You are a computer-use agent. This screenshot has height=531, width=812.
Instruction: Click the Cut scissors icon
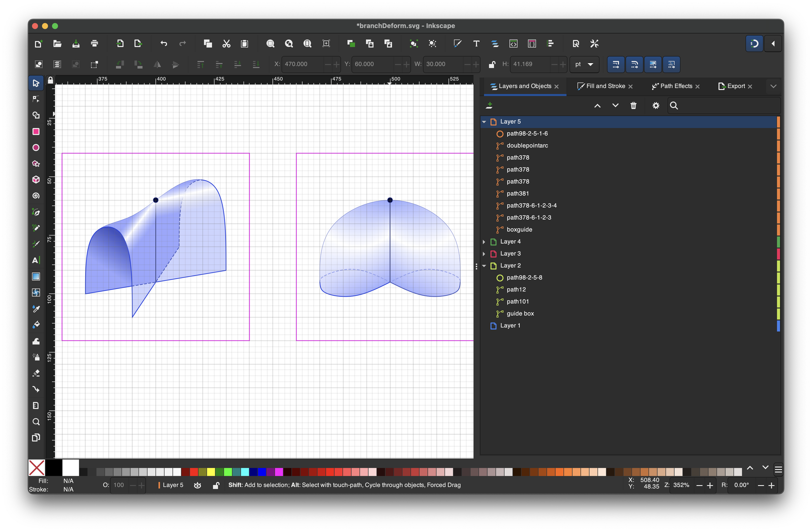point(226,44)
